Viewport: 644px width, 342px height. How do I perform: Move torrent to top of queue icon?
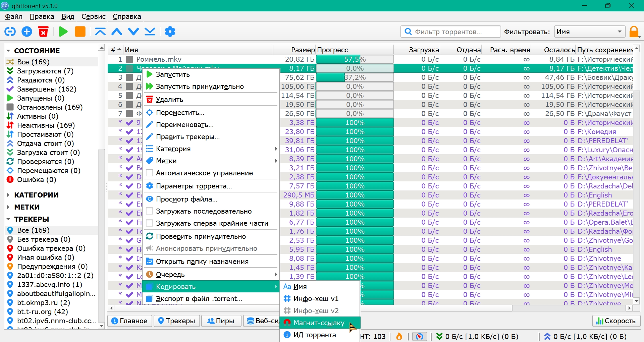[100, 32]
